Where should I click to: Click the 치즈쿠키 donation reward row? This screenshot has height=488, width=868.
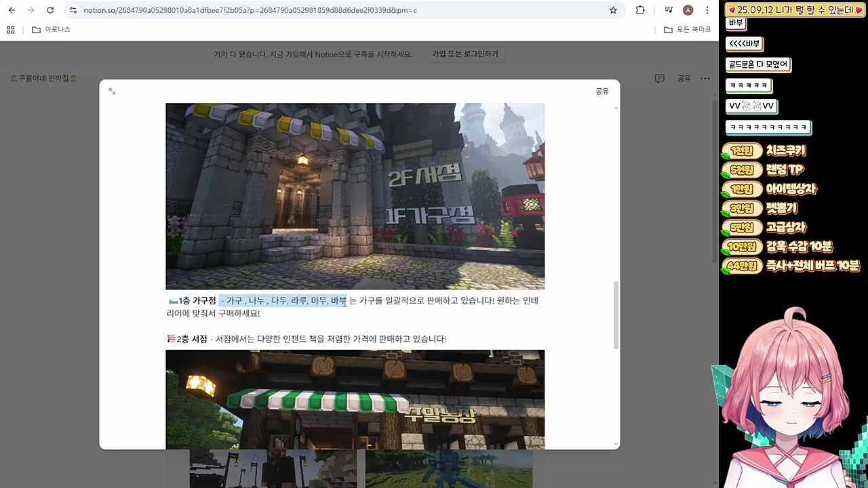764,150
